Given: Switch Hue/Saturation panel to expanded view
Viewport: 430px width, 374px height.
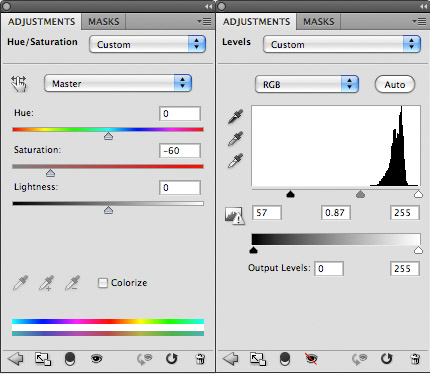Looking at the screenshot, I should coord(43,359).
